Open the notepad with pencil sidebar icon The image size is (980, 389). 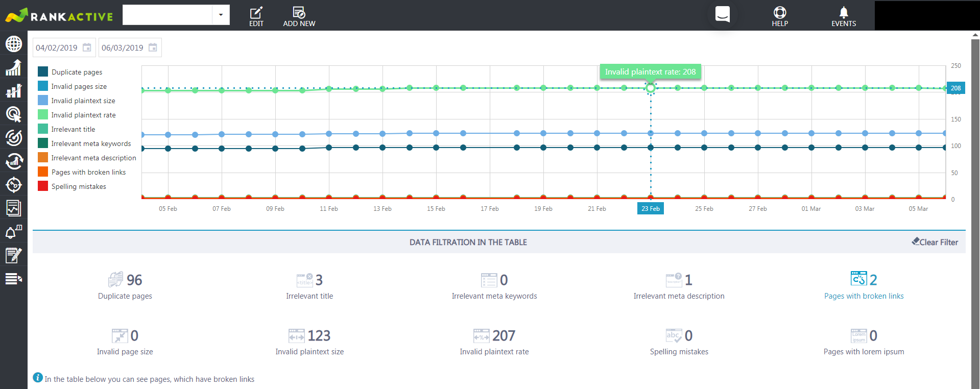(14, 255)
